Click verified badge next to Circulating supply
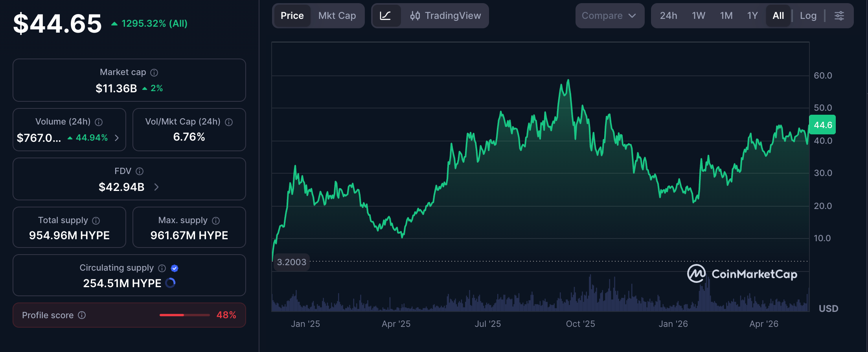Image resolution: width=868 pixels, height=352 pixels. point(175,268)
